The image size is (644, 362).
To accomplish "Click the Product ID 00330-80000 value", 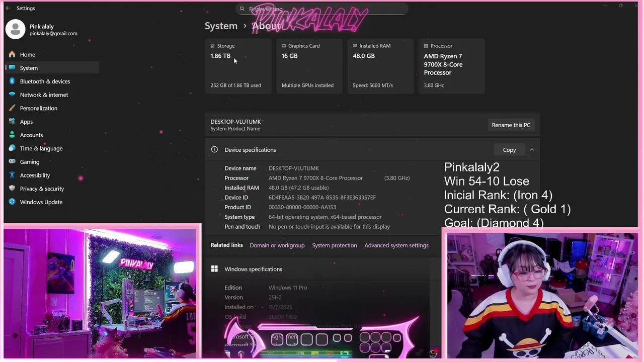I will (302, 207).
